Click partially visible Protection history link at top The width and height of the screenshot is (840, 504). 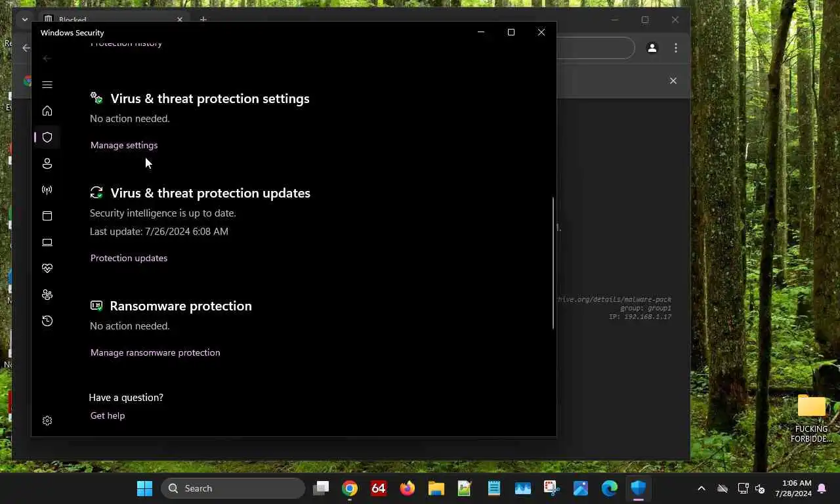[x=126, y=44]
